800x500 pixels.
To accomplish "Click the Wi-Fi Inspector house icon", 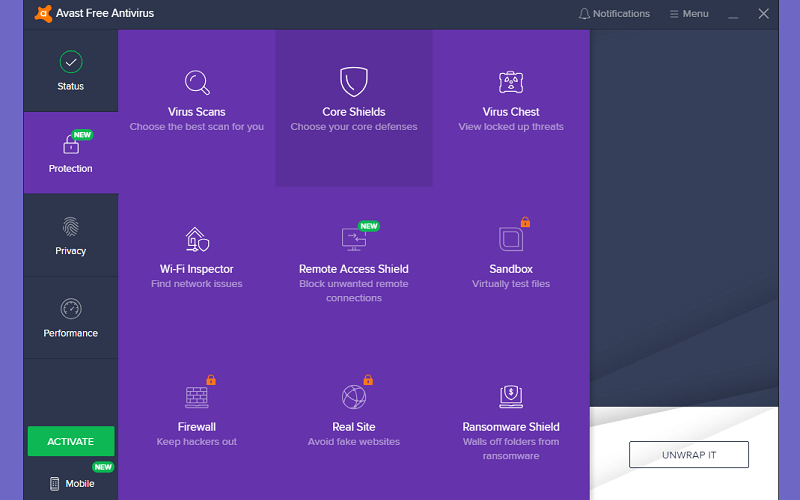I will pos(197,239).
